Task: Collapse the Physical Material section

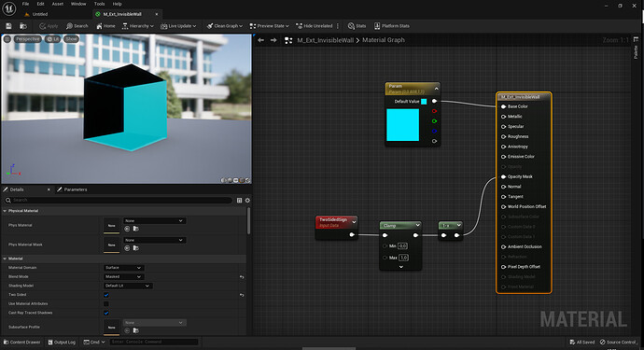Action: pos(5,211)
